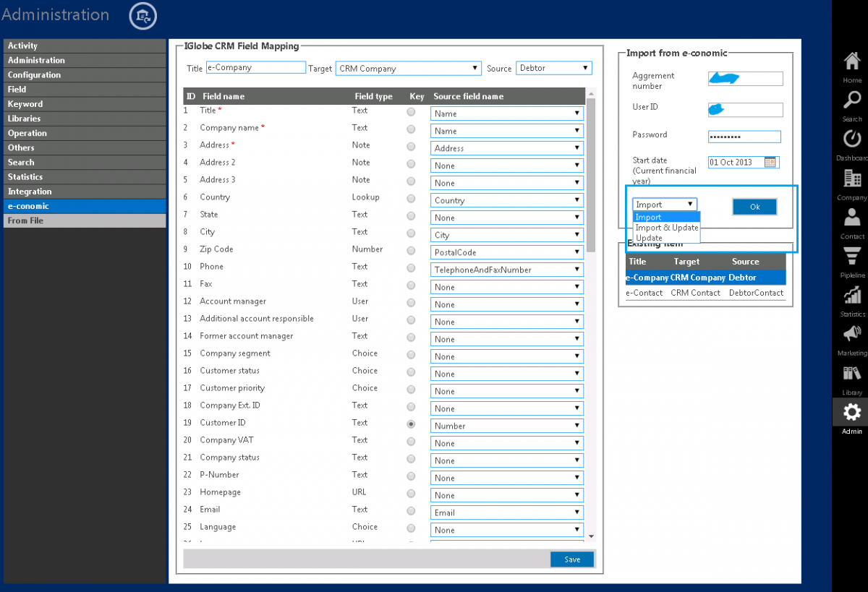The width and height of the screenshot is (868, 592).
Task: Select Account manager key radio button
Action: pyautogui.click(x=411, y=303)
